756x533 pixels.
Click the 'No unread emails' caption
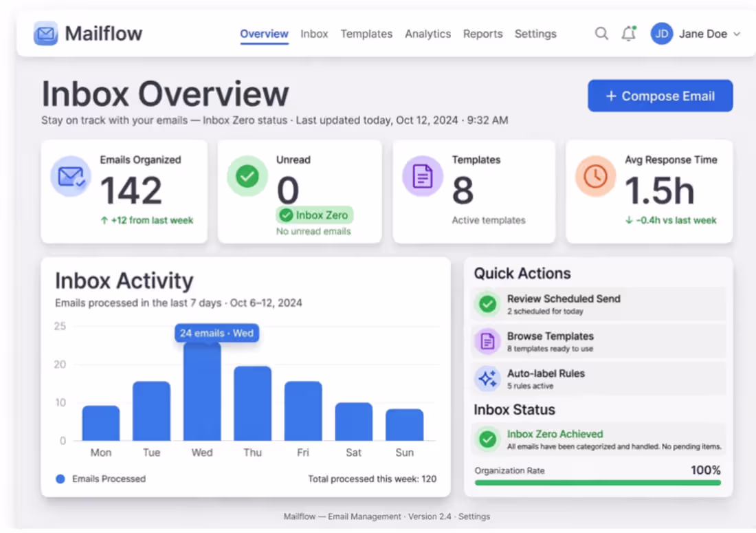coord(313,232)
